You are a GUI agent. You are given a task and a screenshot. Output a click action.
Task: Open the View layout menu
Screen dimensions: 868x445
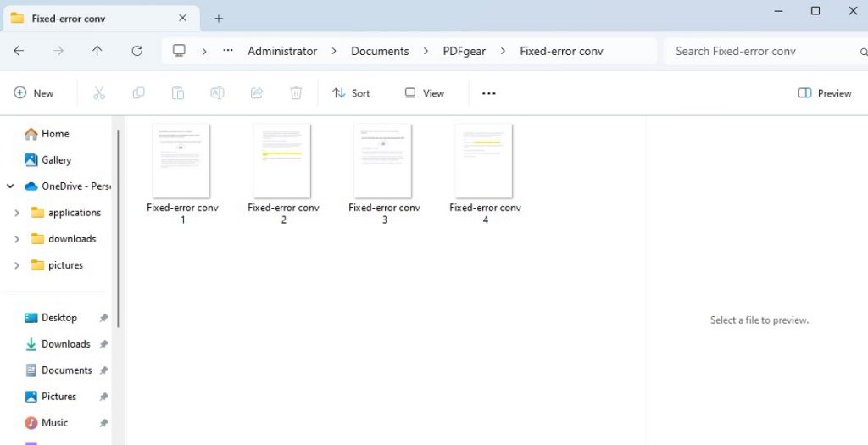(x=424, y=93)
